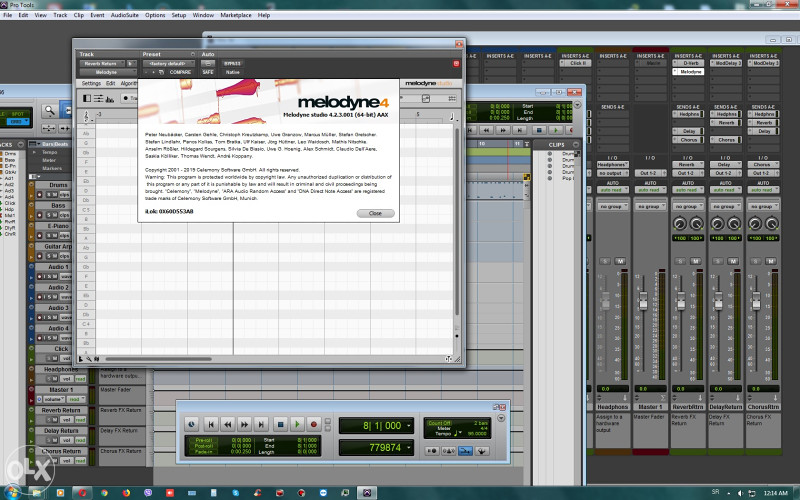Screen dimensions: 800x500
Task: Open the Melodyne Edit menu
Action: [x=110, y=83]
